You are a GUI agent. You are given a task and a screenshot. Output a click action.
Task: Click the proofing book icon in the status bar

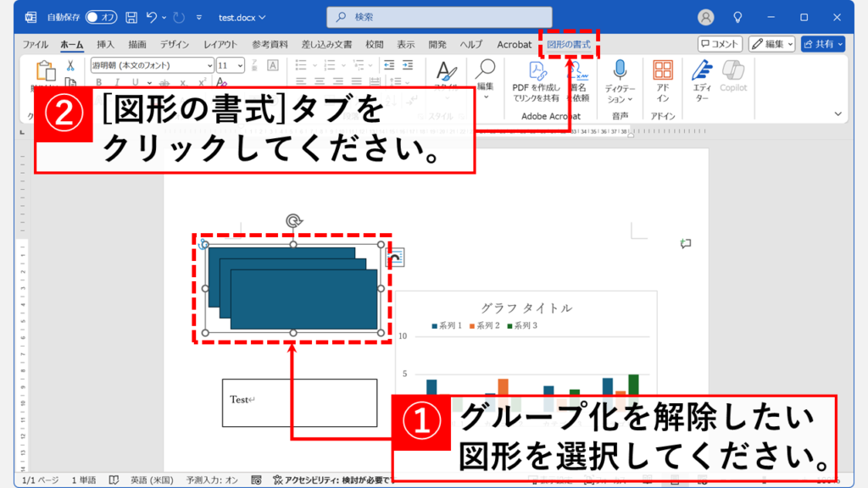click(x=114, y=480)
